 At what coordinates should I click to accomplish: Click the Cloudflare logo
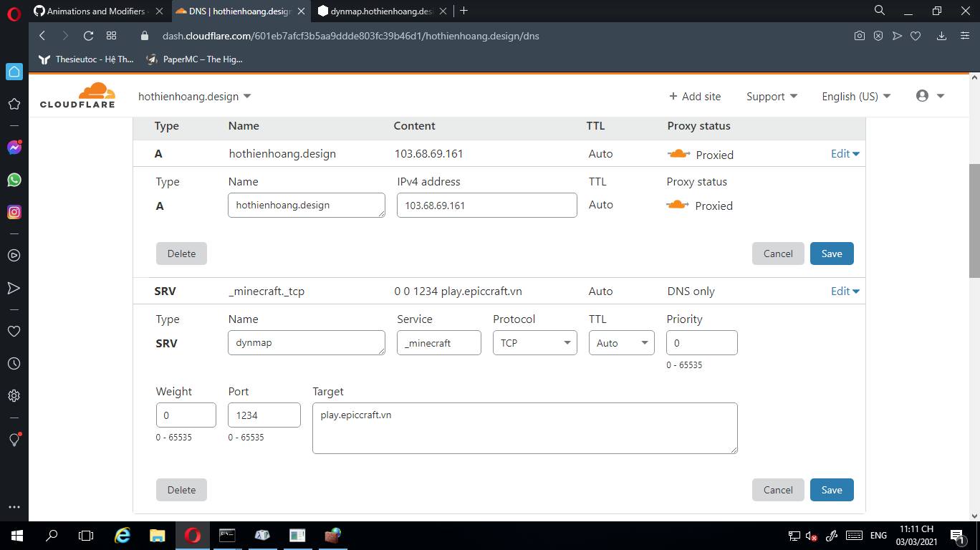click(x=77, y=96)
